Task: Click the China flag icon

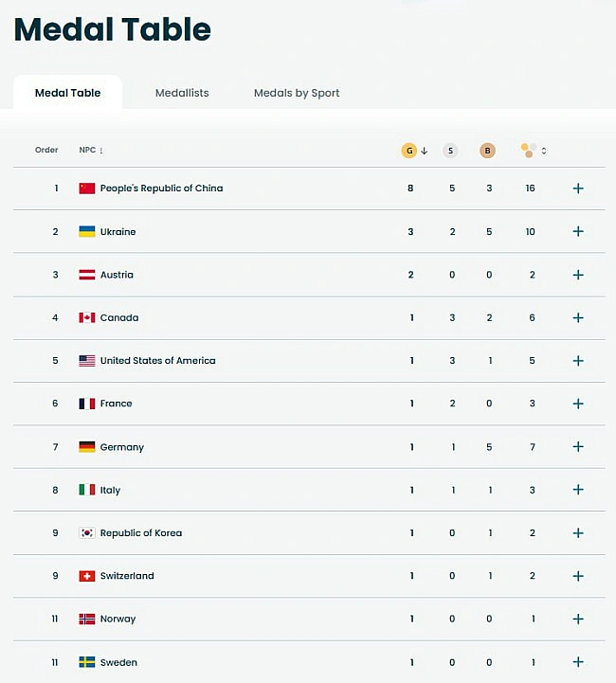Action: point(87,189)
